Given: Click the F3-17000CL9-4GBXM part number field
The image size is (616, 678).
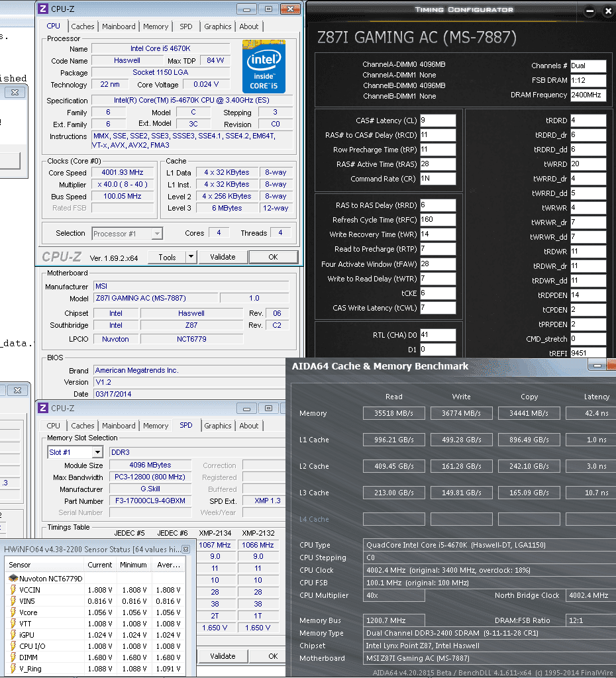Looking at the screenshot, I should coord(150,501).
